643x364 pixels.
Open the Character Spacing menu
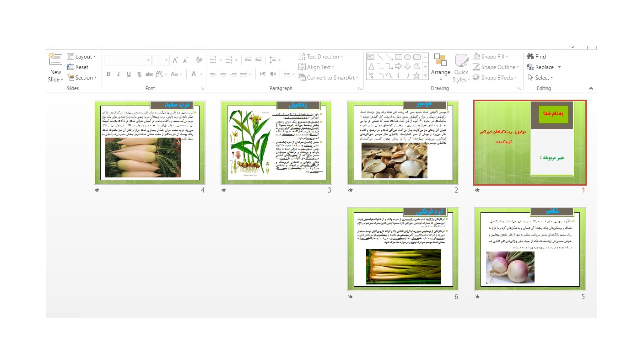pos(161,74)
